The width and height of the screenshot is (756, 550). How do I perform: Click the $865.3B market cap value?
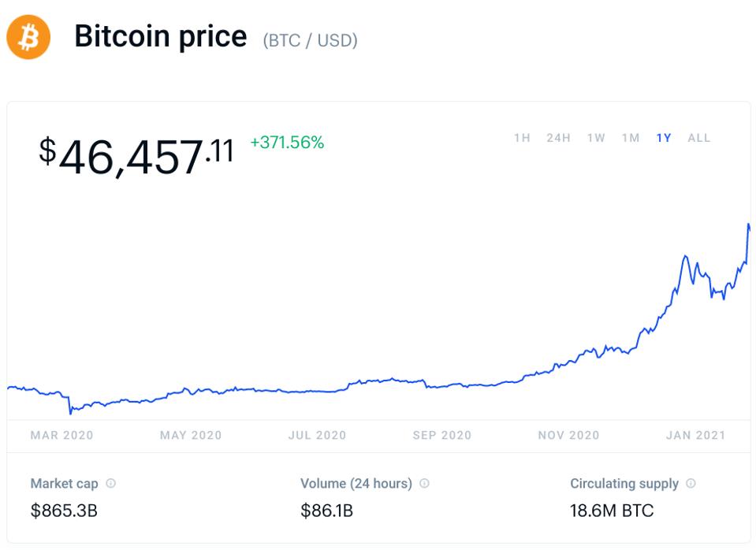coord(64,511)
